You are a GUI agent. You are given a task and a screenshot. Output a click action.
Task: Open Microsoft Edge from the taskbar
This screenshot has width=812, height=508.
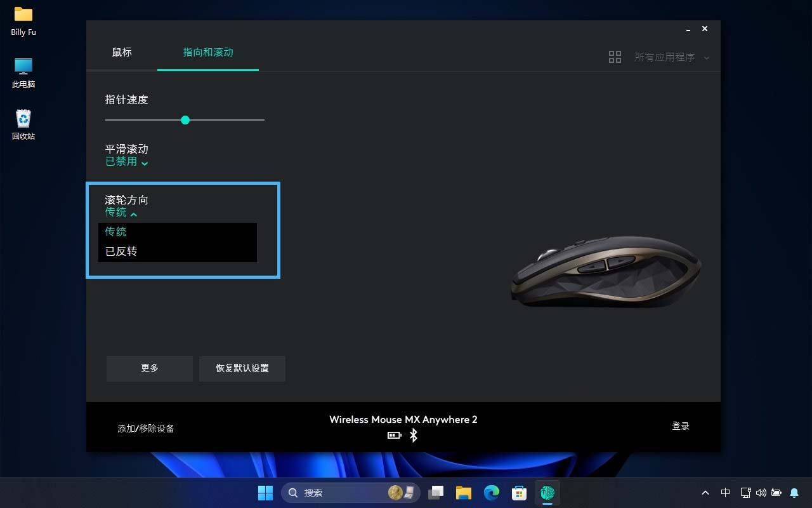point(492,492)
